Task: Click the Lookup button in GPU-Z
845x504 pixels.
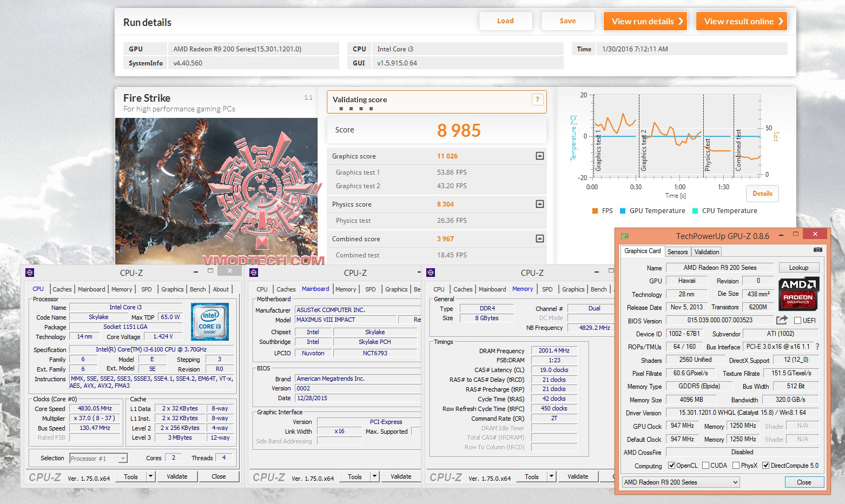Action: [798, 267]
